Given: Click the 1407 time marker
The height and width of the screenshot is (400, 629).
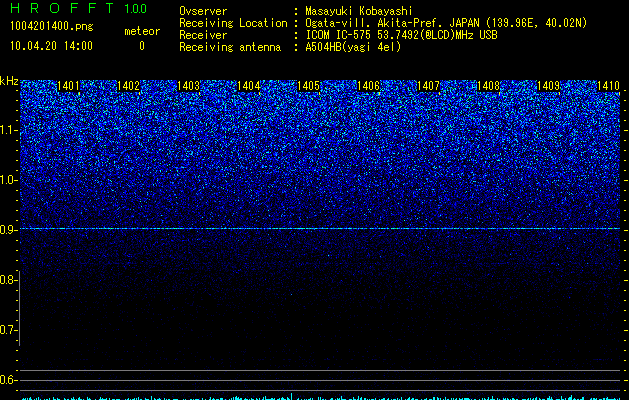Looking at the screenshot, I should click(428, 86).
